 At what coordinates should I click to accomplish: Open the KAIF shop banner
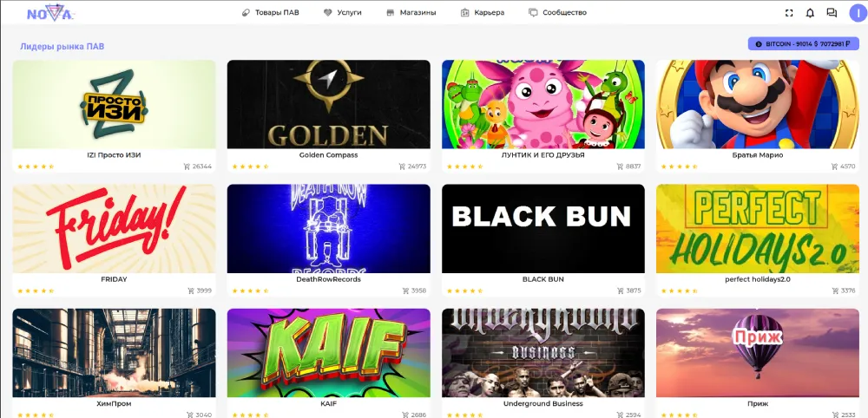[328, 353]
